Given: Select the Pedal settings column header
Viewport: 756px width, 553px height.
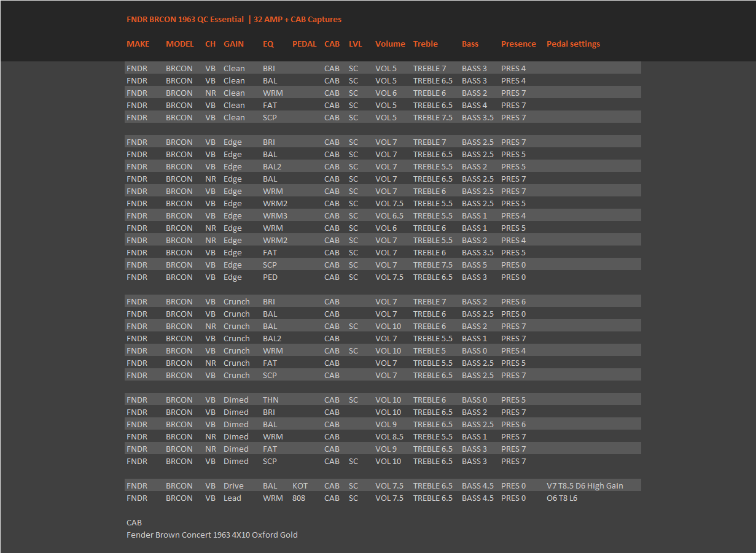Looking at the screenshot, I should coord(573,44).
